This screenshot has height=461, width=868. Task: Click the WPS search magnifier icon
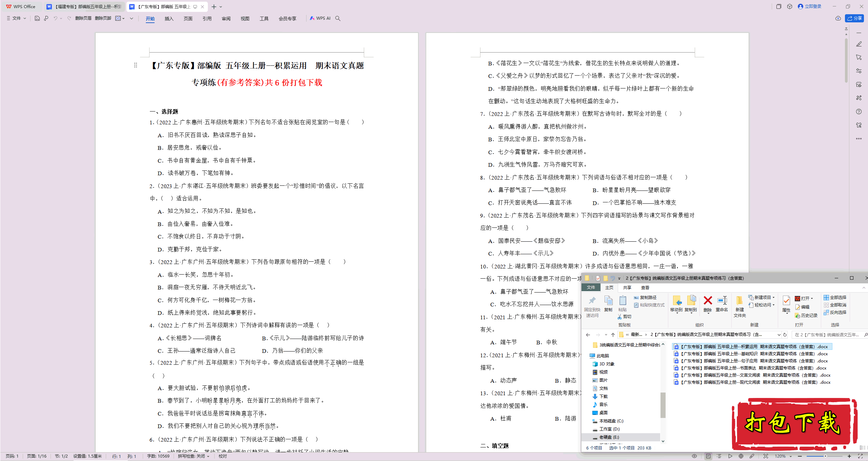(338, 18)
